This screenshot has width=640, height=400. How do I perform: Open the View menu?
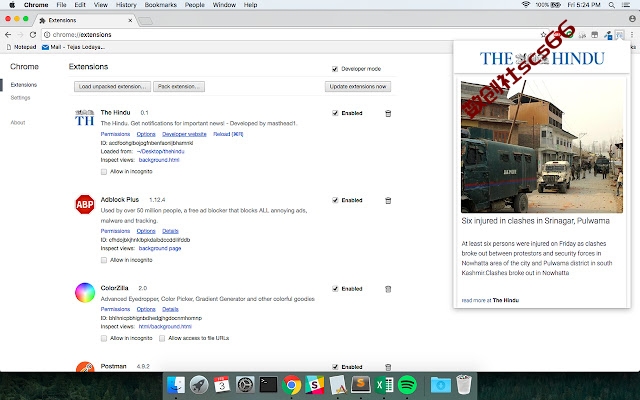(100, 5)
